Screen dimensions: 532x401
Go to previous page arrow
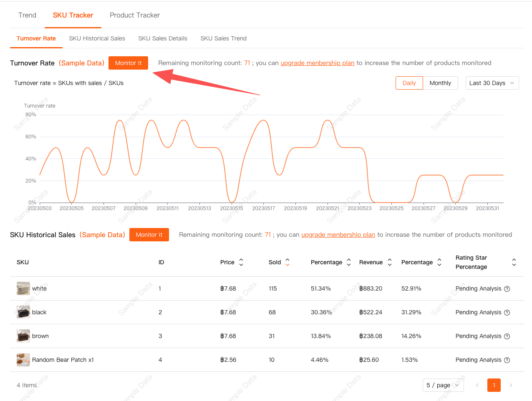pyautogui.click(x=477, y=385)
